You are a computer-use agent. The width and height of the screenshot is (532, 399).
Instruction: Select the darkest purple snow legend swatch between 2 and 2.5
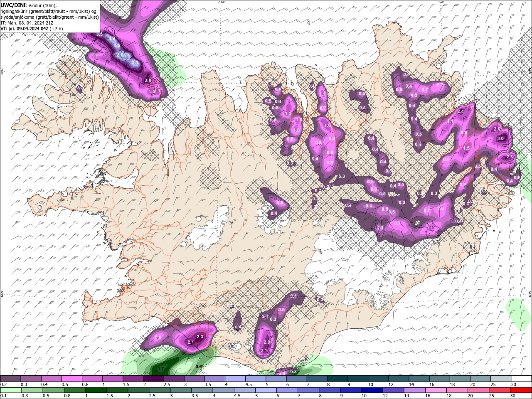click(x=153, y=379)
